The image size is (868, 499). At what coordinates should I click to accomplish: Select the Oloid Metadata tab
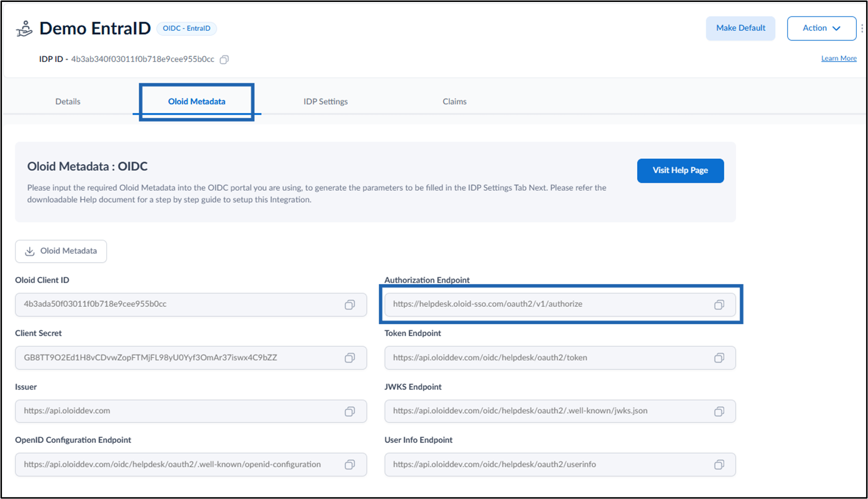196,101
